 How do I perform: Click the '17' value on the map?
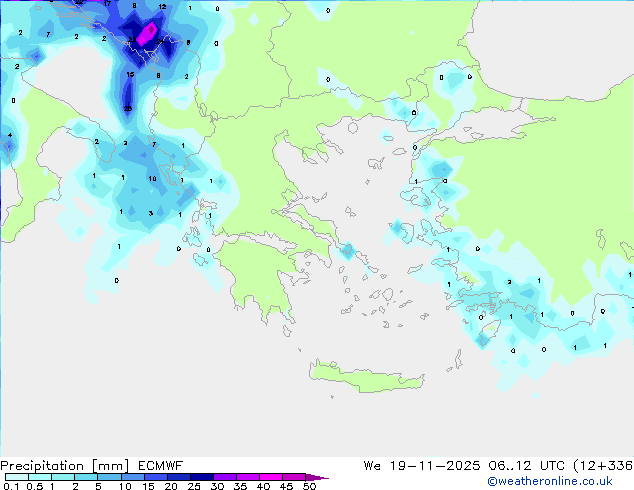coord(107,4)
